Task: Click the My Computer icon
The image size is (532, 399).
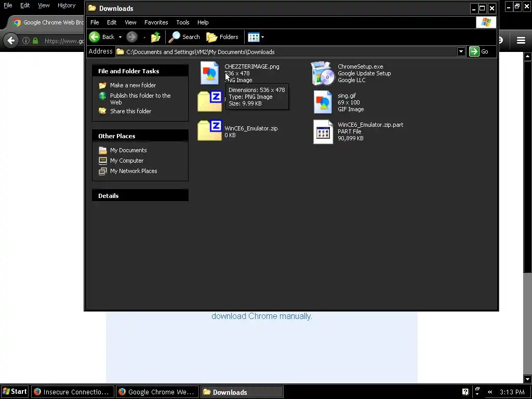Action: (102, 161)
